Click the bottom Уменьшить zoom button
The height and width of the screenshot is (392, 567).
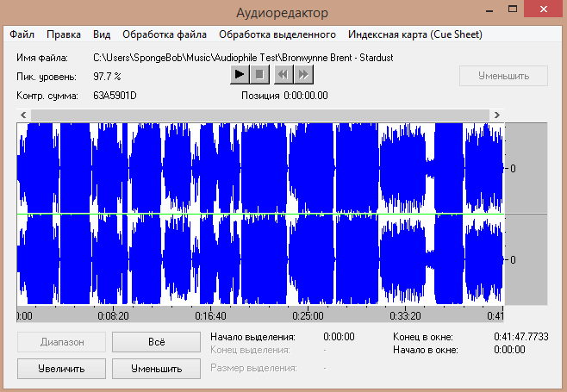click(156, 369)
